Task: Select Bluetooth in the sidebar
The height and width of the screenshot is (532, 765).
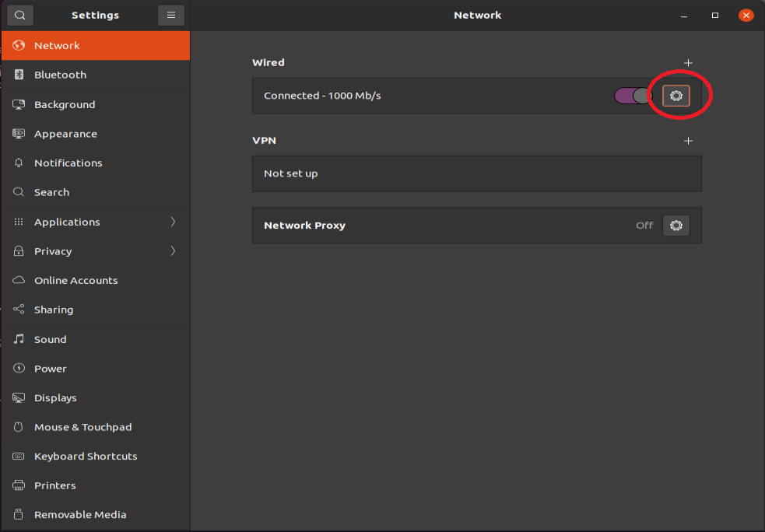Action: (x=96, y=75)
